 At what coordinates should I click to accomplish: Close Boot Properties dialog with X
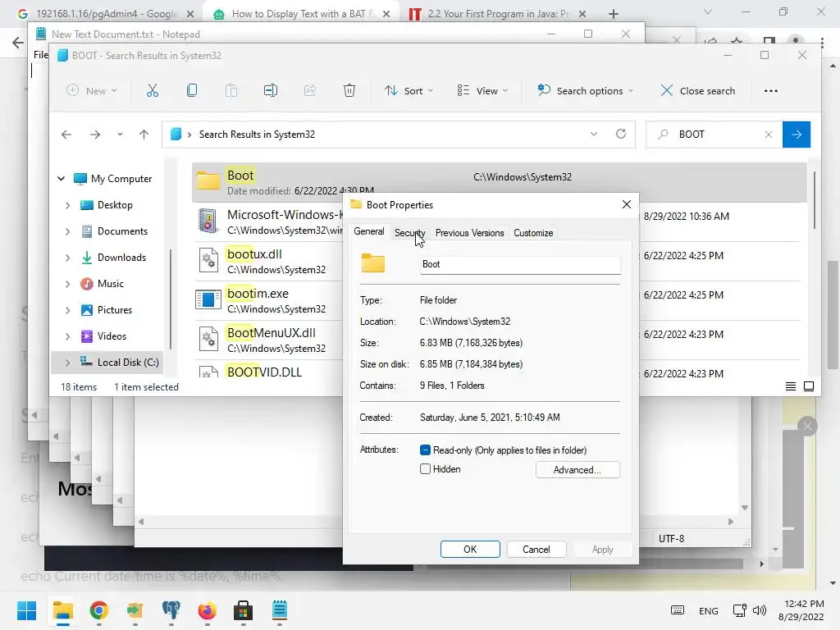(x=626, y=204)
